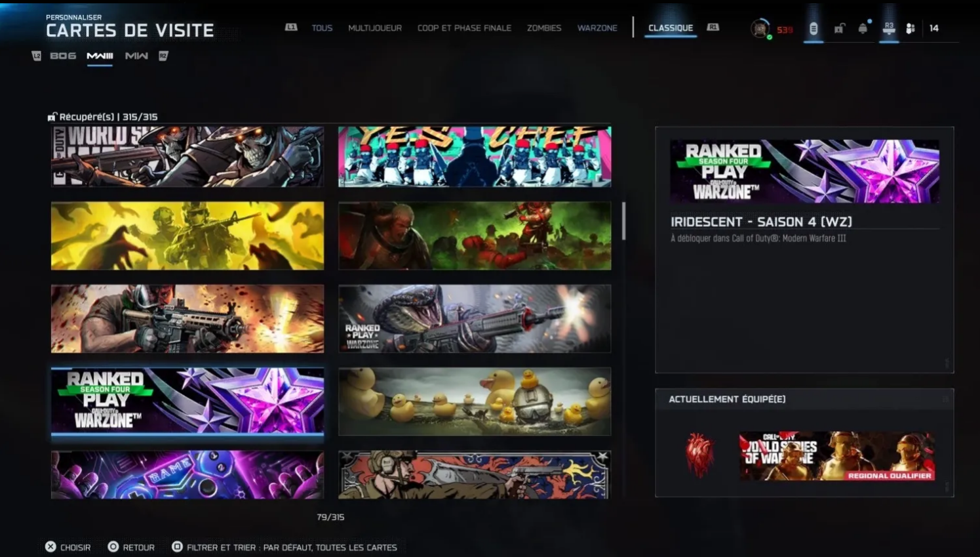Open the friends list icon
This screenshot has width=980, height=557.
coord(911,29)
